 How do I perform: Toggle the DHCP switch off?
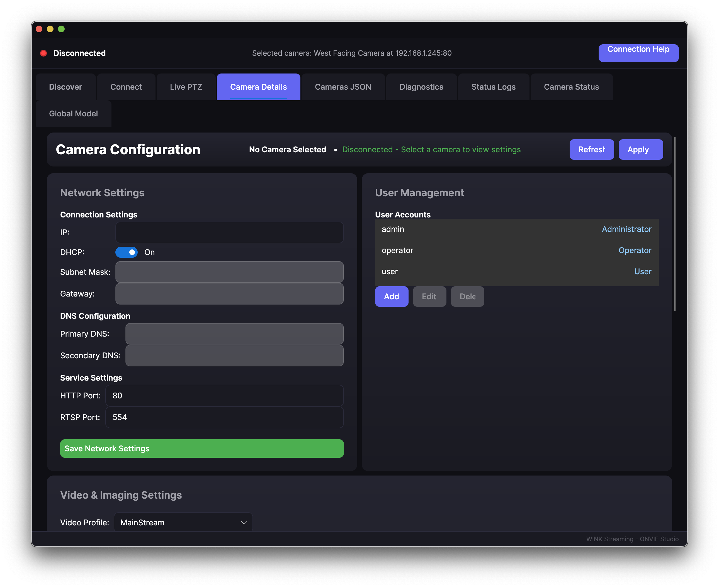(x=127, y=252)
